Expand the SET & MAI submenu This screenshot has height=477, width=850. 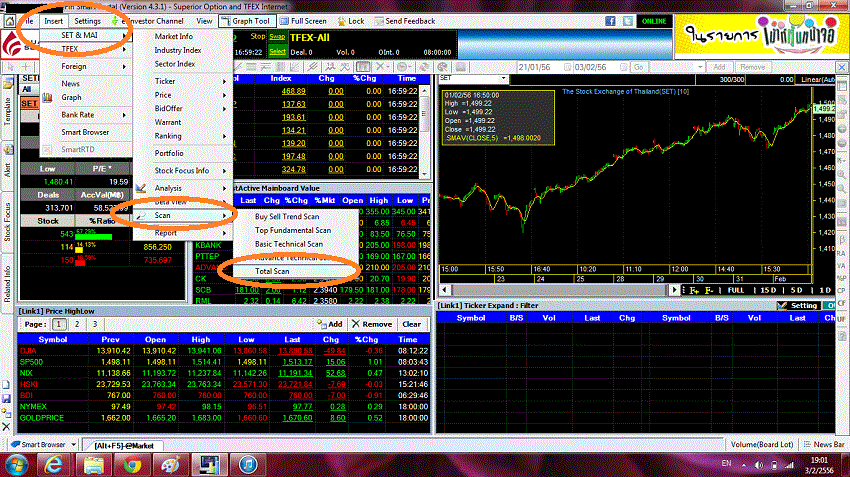(x=86, y=35)
